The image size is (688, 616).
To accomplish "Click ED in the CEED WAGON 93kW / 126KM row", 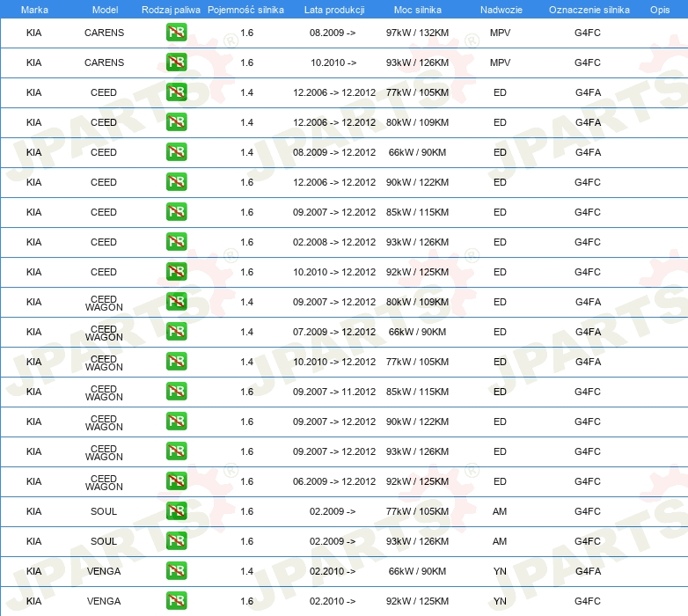I will [x=500, y=451].
